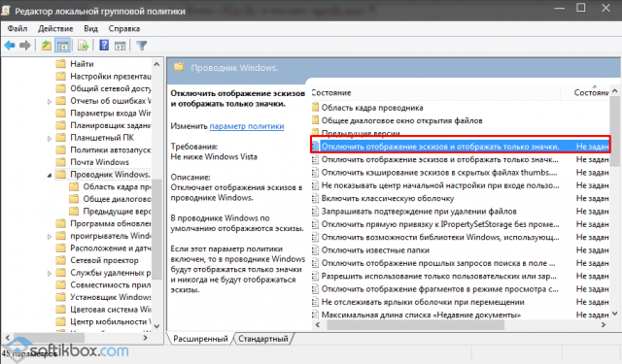Click tree pane vertical scrollbar down arrow
This screenshot has width=622, height=364.
[156, 326]
